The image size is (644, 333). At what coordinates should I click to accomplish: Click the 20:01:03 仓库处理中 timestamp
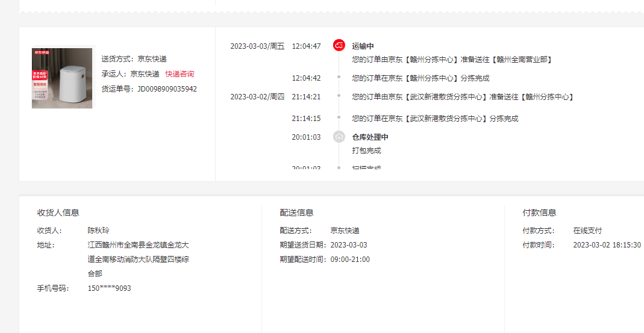point(307,137)
